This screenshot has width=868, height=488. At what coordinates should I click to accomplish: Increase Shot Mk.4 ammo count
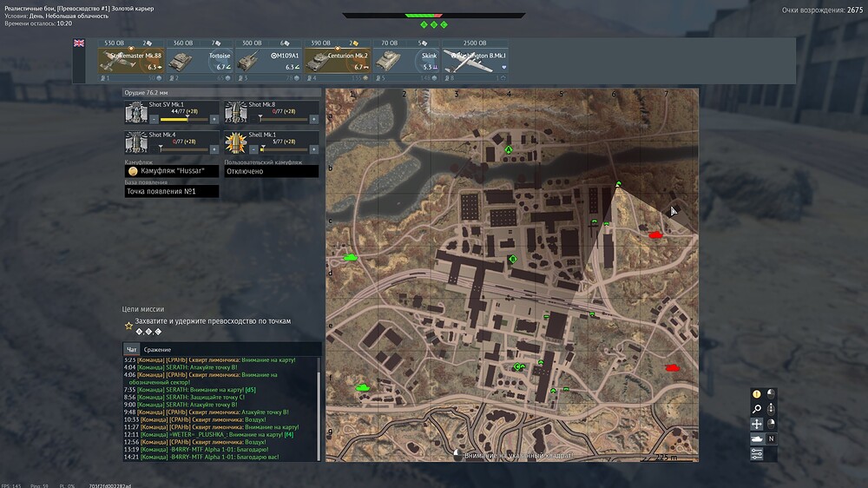pyautogui.click(x=214, y=149)
